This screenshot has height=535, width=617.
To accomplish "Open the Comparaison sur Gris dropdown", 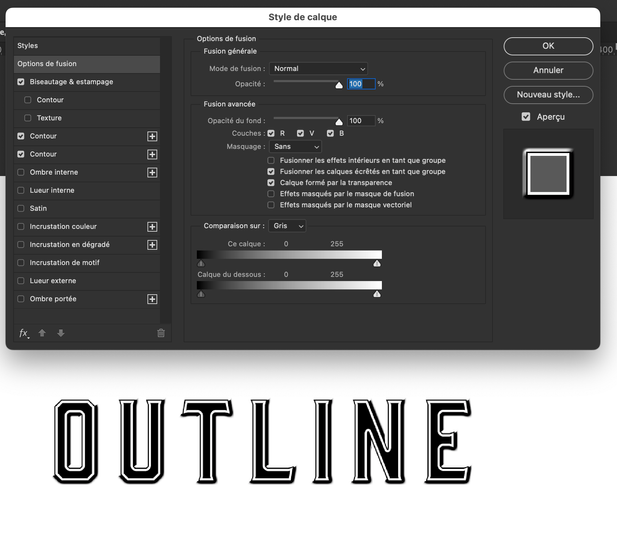I will tap(288, 226).
